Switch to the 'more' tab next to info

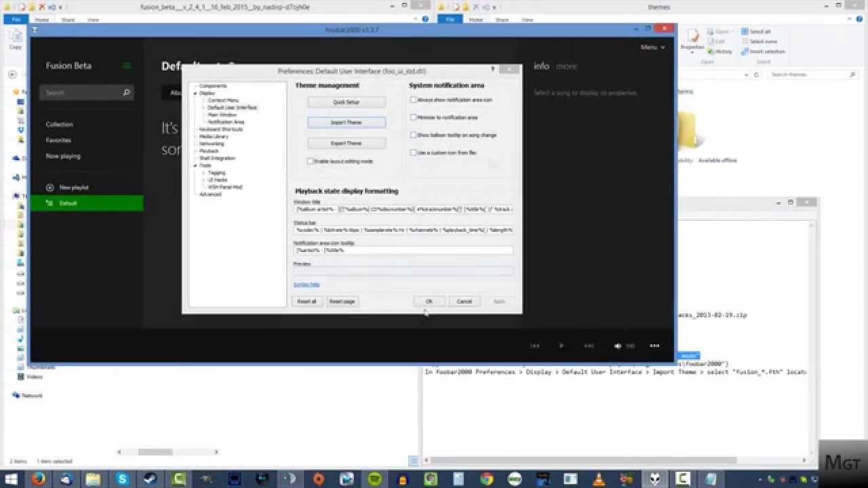click(566, 66)
